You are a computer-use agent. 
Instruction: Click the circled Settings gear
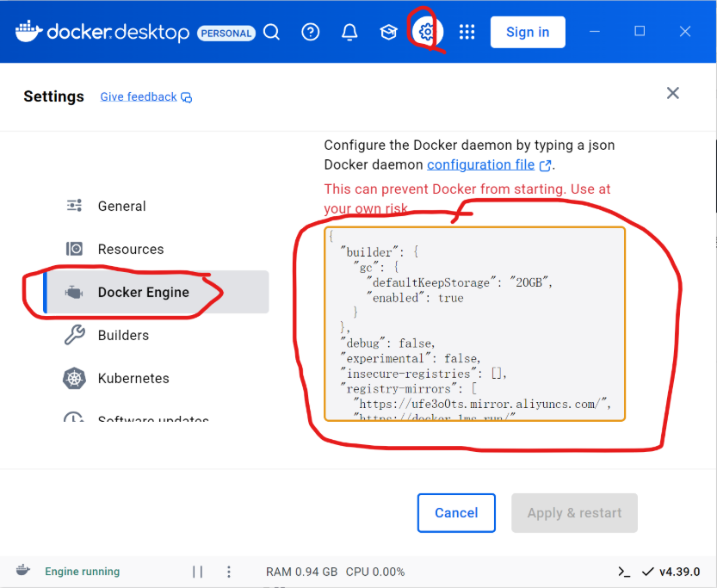(x=425, y=31)
